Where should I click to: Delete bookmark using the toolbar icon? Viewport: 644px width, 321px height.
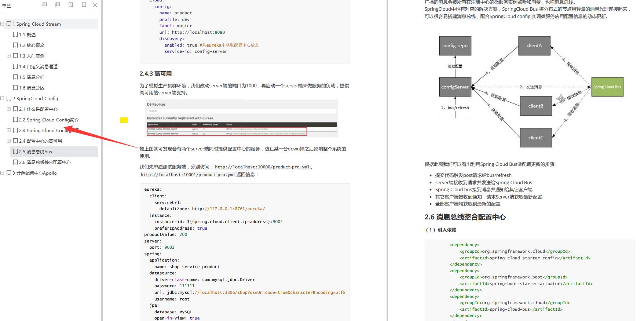[x=84, y=5]
